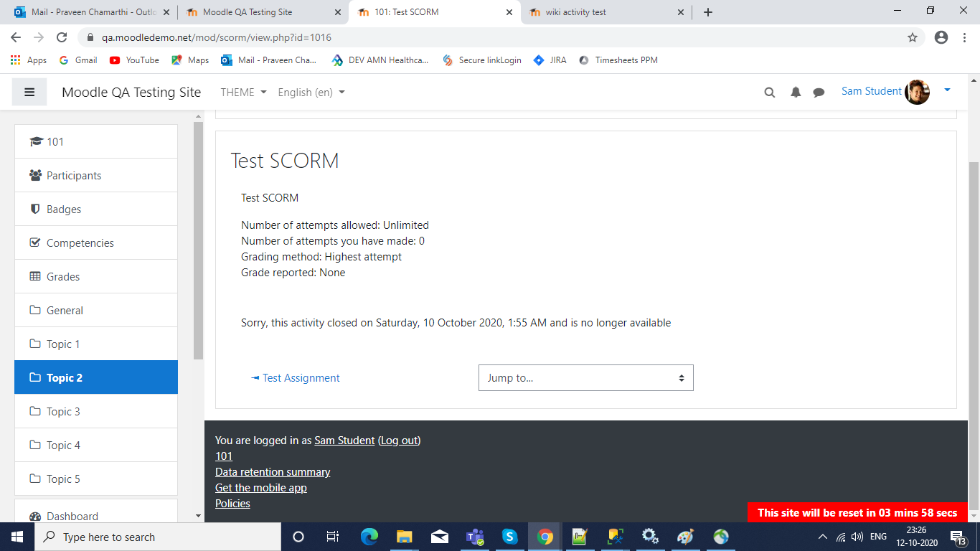The width and height of the screenshot is (980, 551).
Task: Open the JIRA bookmark
Action: (x=550, y=60)
